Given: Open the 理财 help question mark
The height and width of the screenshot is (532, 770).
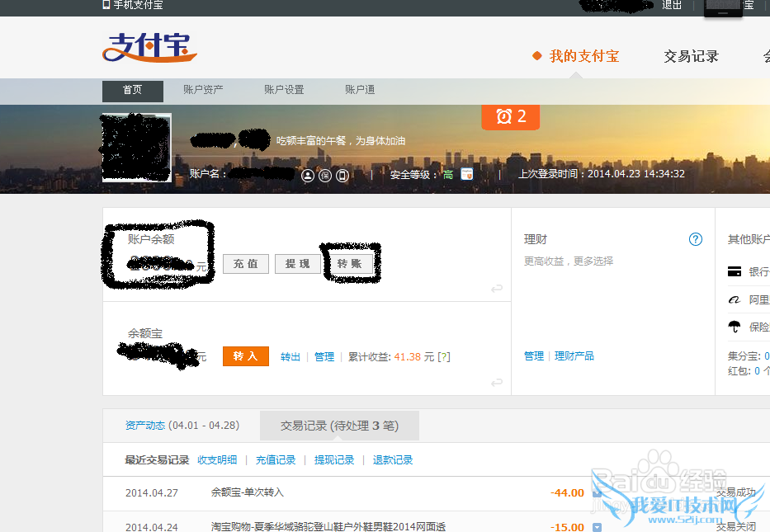Looking at the screenshot, I should point(696,239).
